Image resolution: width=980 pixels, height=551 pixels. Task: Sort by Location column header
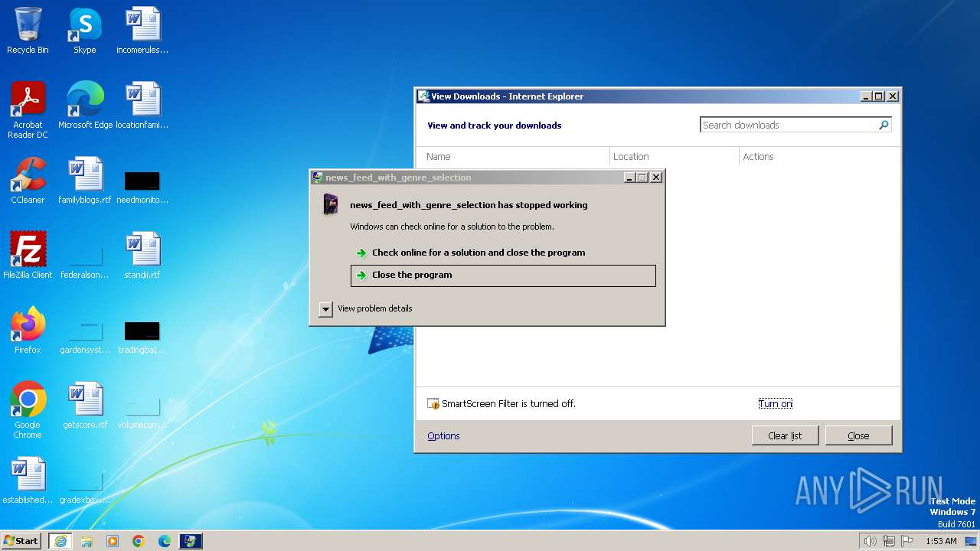pyautogui.click(x=674, y=156)
